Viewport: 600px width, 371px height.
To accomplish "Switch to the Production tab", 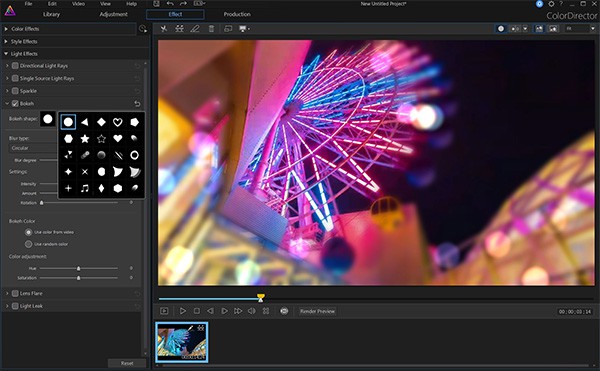I will coord(237,15).
